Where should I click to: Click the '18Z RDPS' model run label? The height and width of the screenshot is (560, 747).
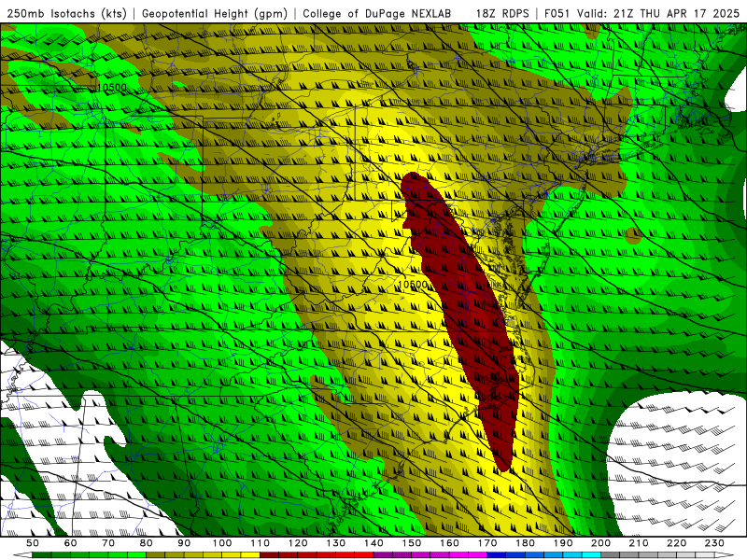click(502, 13)
